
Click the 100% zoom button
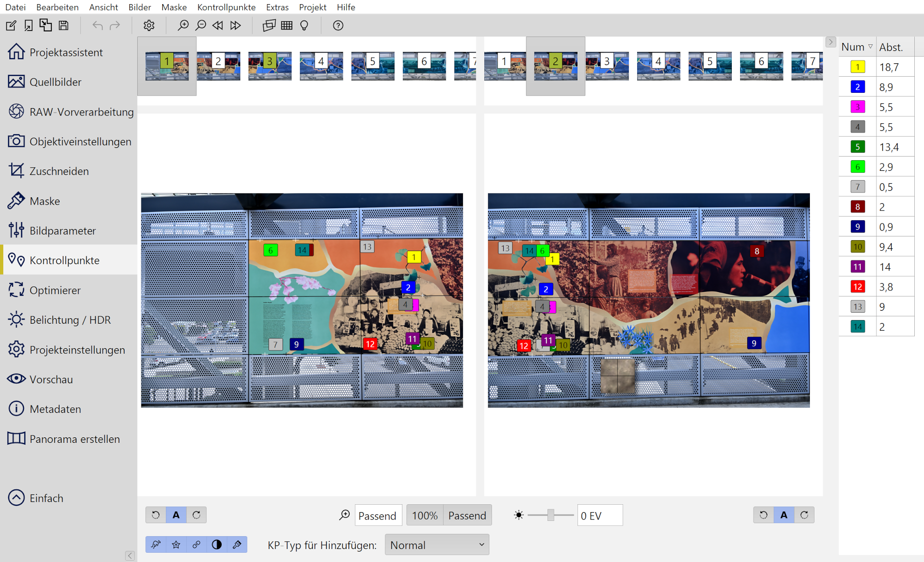(x=425, y=515)
